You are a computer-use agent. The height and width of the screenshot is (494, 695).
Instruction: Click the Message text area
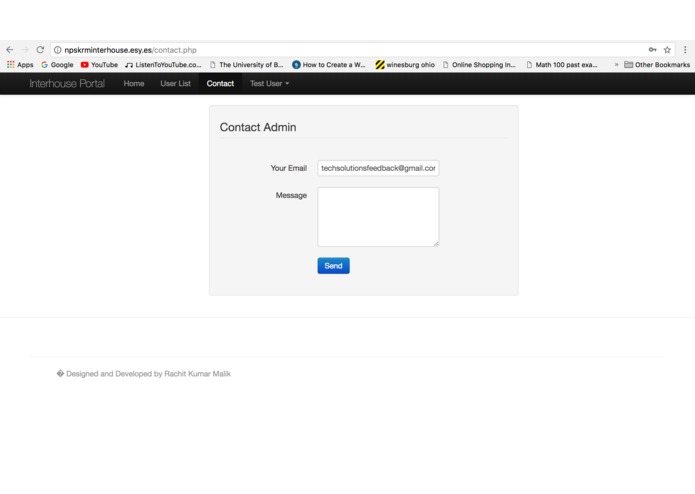(378, 217)
